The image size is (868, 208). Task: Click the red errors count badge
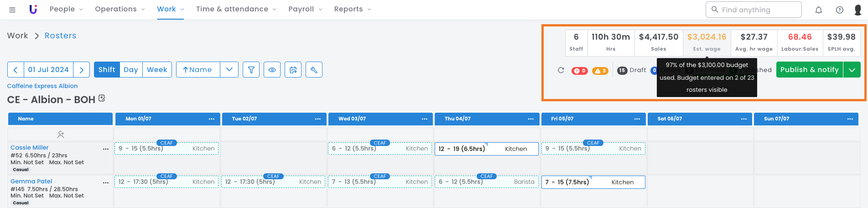[x=580, y=71]
